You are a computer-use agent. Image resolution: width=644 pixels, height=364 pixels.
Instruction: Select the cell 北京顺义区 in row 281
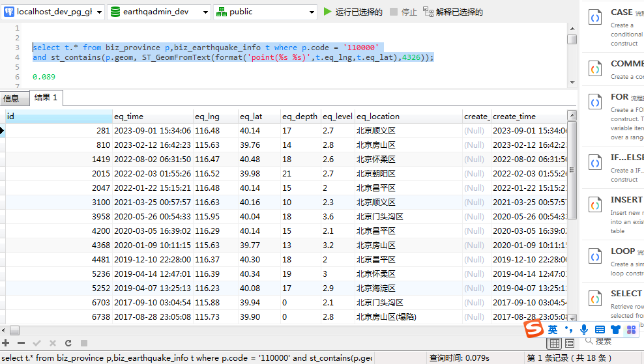pos(409,130)
